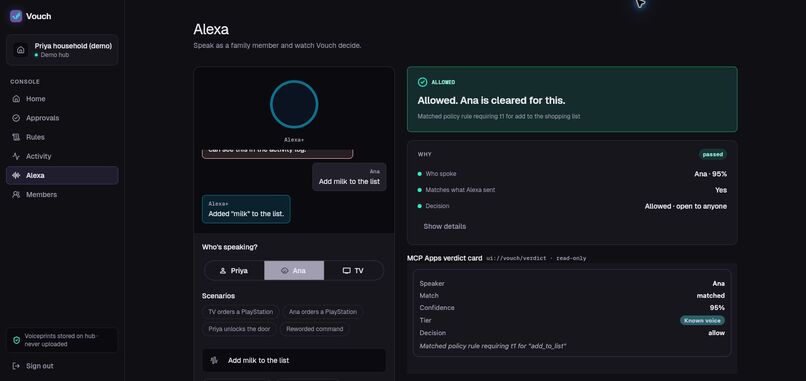Open the Members page

coord(62,194)
